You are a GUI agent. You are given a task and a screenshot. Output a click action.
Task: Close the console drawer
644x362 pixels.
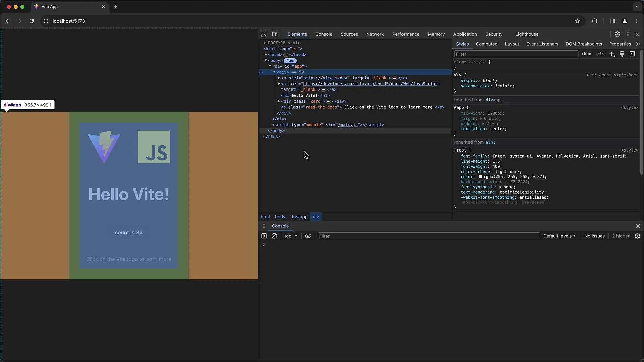(x=638, y=226)
